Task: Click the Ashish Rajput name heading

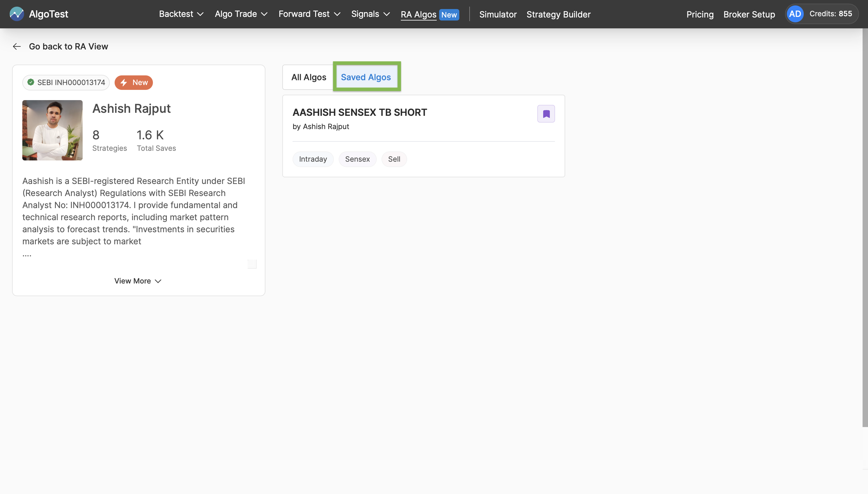Action: (x=131, y=109)
